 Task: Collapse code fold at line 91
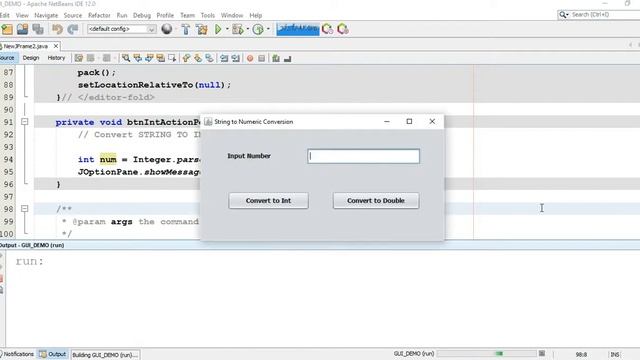pos(24,122)
